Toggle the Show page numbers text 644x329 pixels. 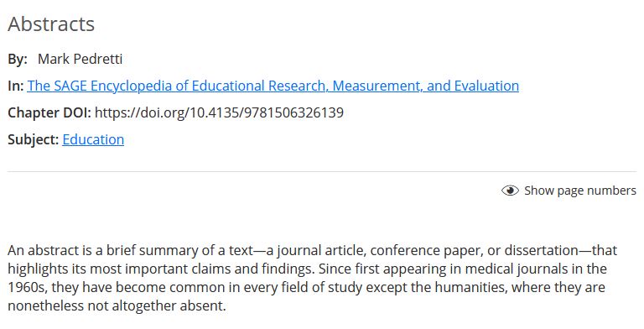pyautogui.click(x=580, y=191)
